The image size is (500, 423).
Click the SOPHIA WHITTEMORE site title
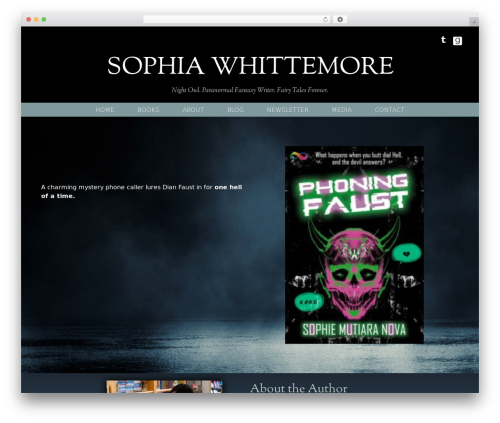pyautogui.click(x=250, y=66)
